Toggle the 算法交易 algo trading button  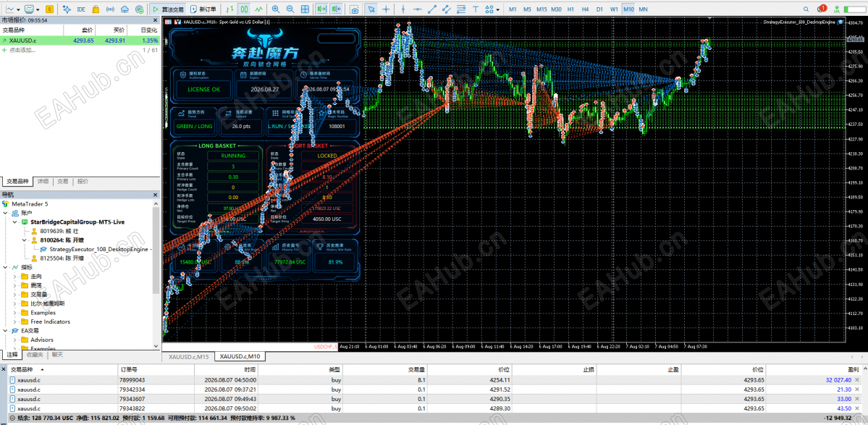[168, 9]
